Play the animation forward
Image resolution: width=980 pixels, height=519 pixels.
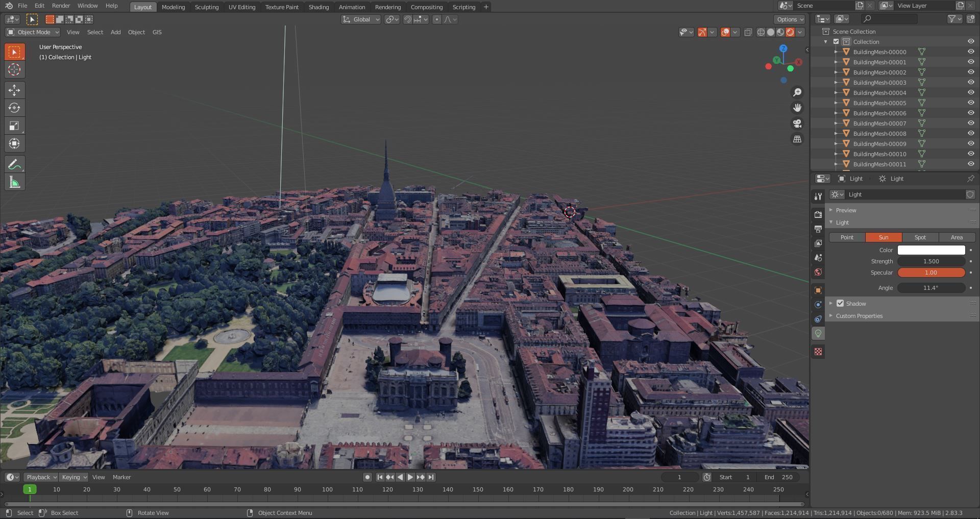(410, 477)
